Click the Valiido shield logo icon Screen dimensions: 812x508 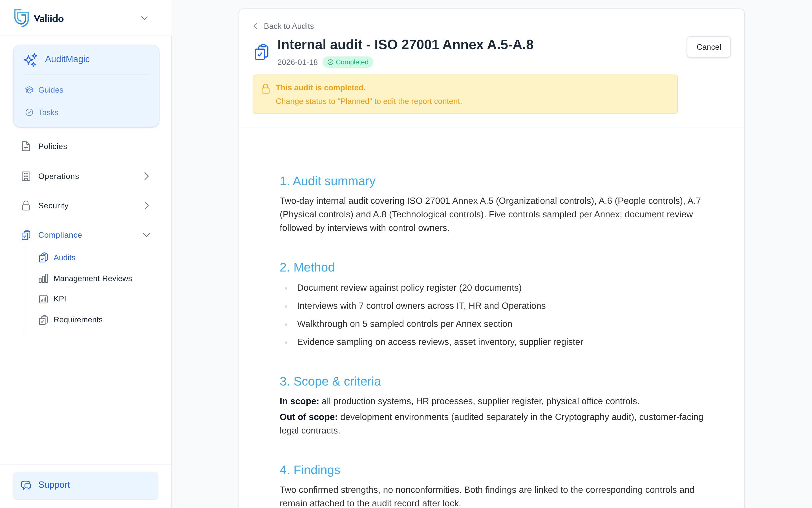point(21,18)
